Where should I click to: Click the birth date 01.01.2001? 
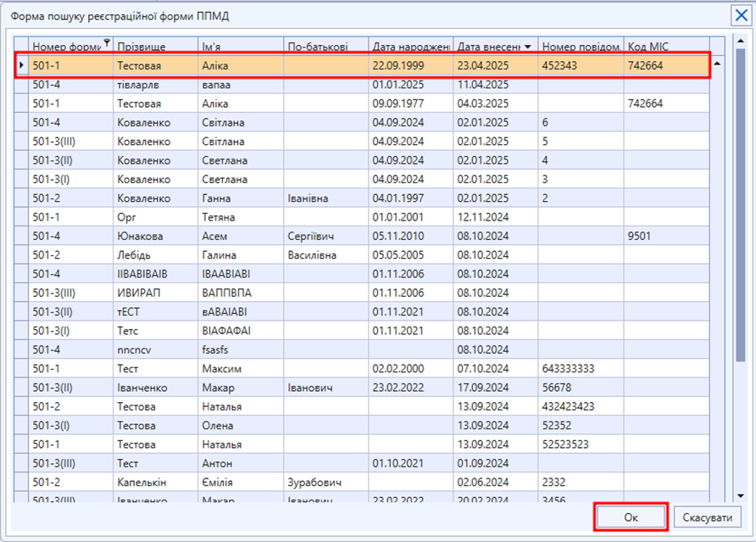(x=411, y=217)
